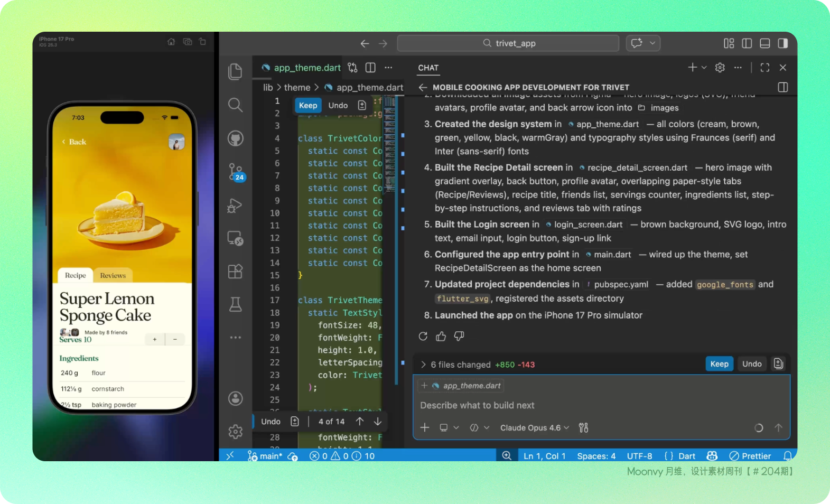
Task: Click the Describe what to build next input
Action: tap(581, 405)
